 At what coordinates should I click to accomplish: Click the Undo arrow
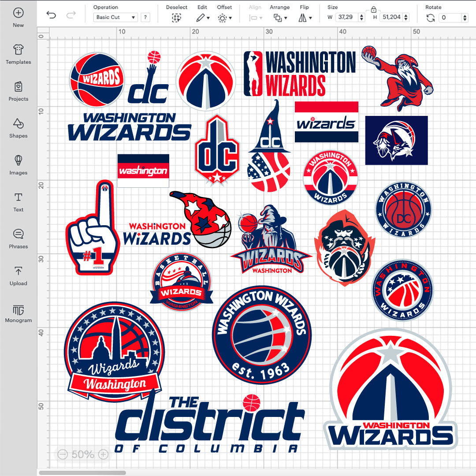pyautogui.click(x=52, y=15)
